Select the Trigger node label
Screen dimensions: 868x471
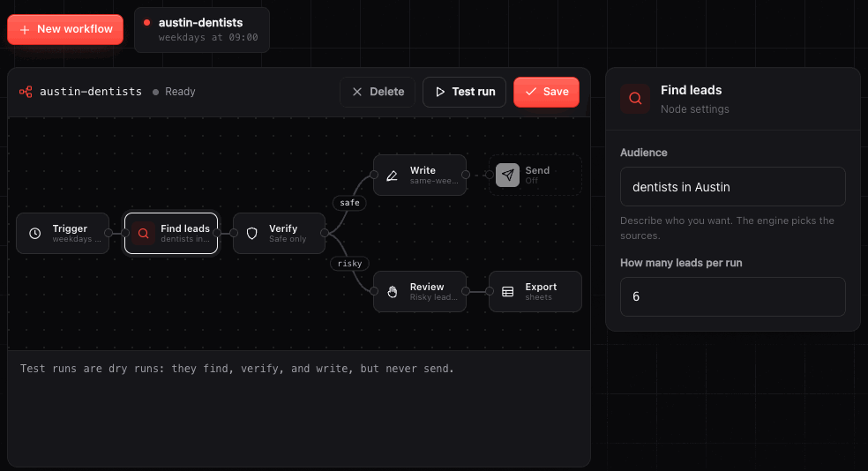click(70, 228)
